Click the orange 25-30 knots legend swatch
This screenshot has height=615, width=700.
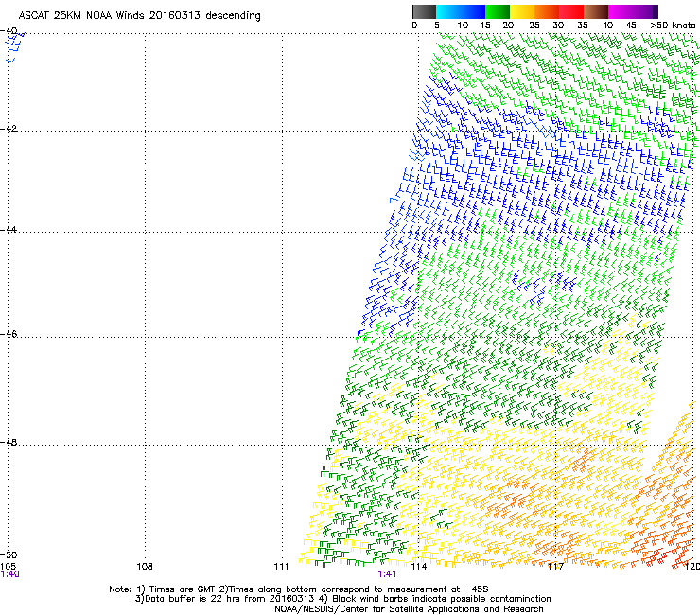click(547, 11)
